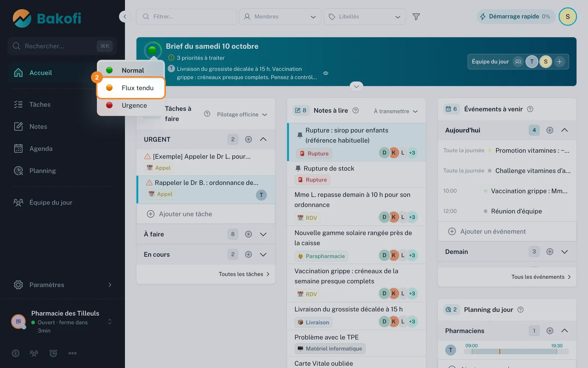Focus the Rechercher search box

(x=62, y=46)
